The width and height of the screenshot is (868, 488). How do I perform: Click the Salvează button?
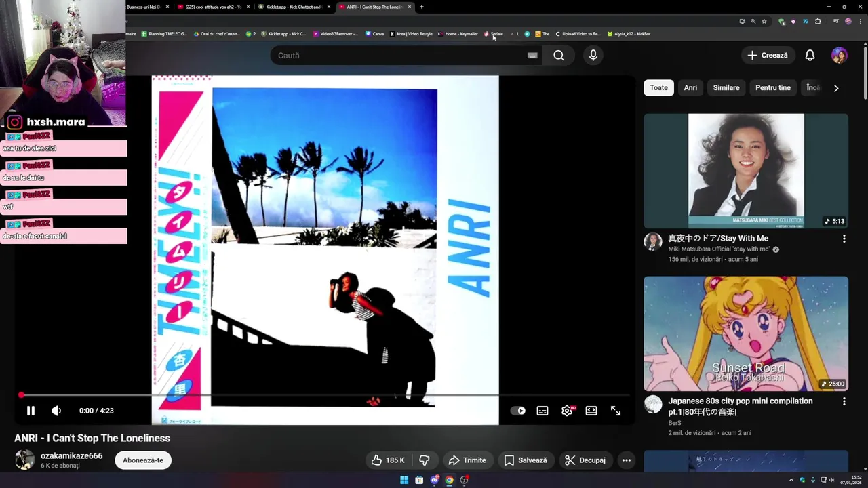pos(526,460)
